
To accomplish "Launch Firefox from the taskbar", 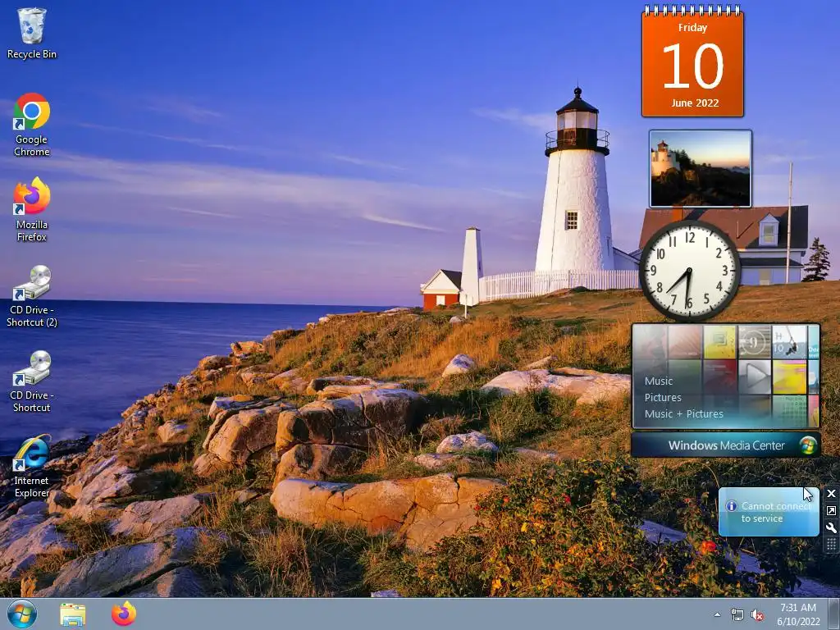I will point(124,614).
